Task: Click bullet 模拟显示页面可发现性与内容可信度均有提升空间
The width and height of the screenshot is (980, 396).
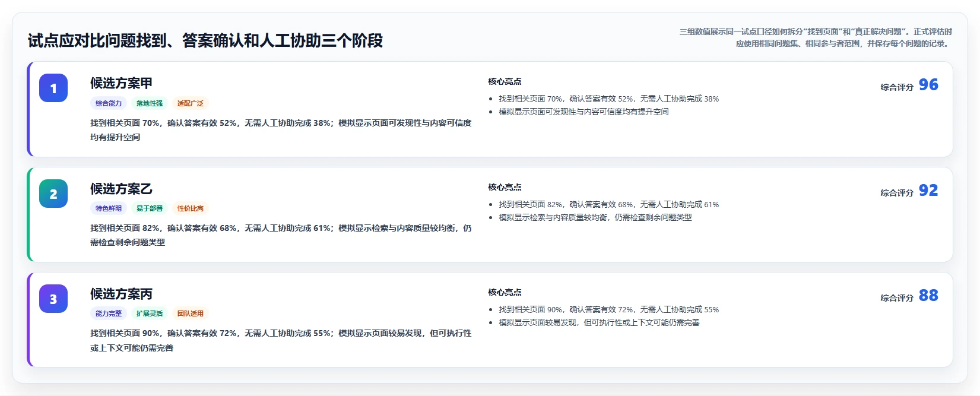Action: click(x=583, y=112)
